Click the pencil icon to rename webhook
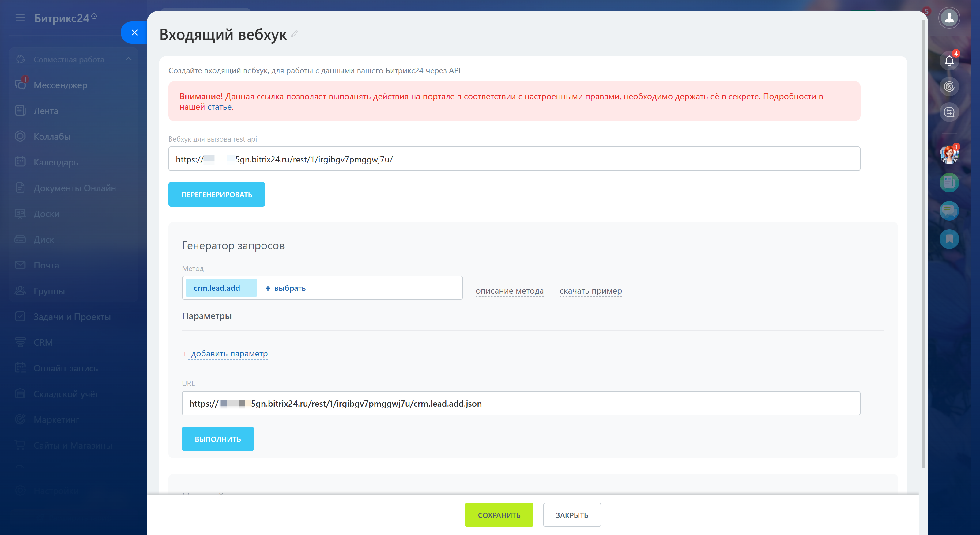Image resolution: width=980 pixels, height=535 pixels. point(294,34)
